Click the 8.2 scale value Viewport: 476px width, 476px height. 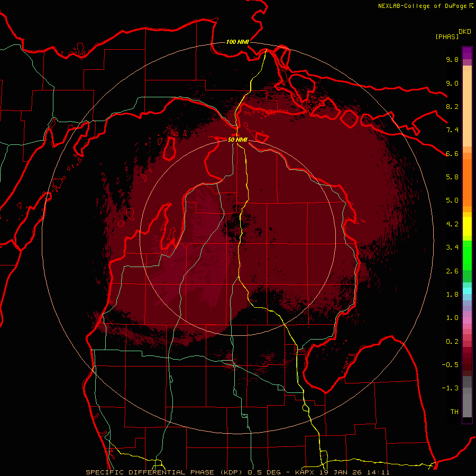(x=452, y=106)
